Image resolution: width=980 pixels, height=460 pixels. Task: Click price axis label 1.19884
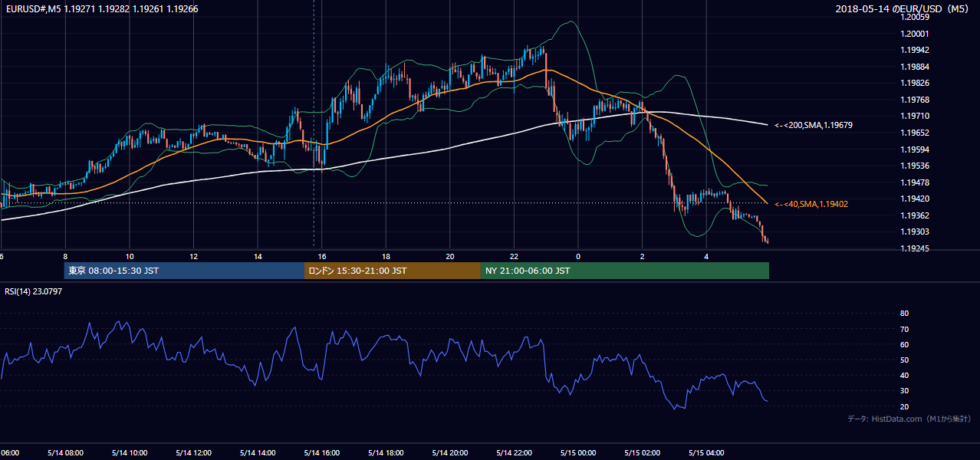(x=916, y=67)
